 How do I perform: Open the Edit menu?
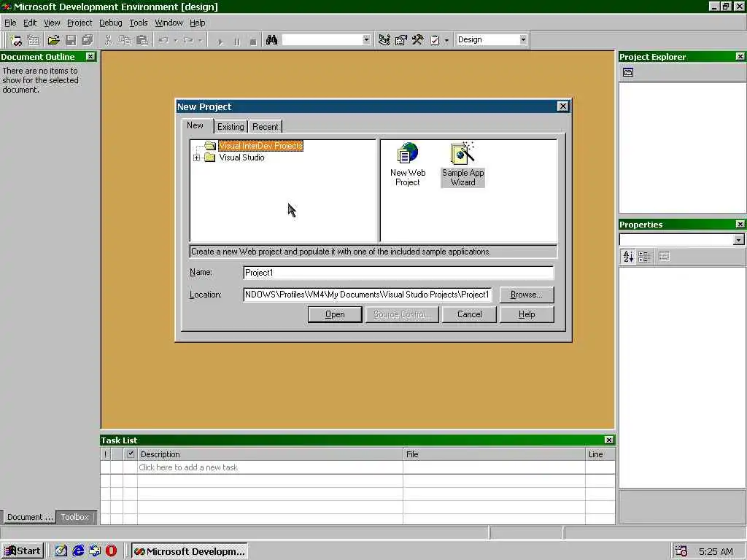pyautogui.click(x=30, y=23)
